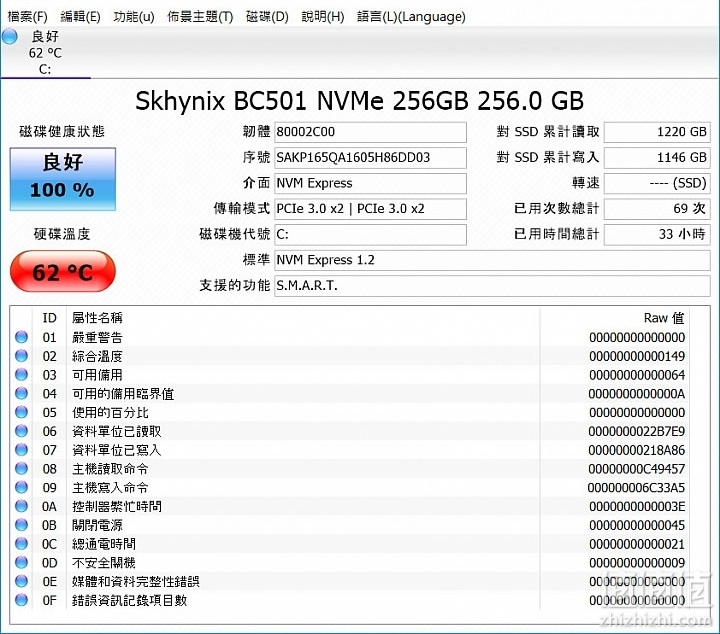Click raw value 000000022B7E9
The image size is (720, 634).
tap(637, 432)
